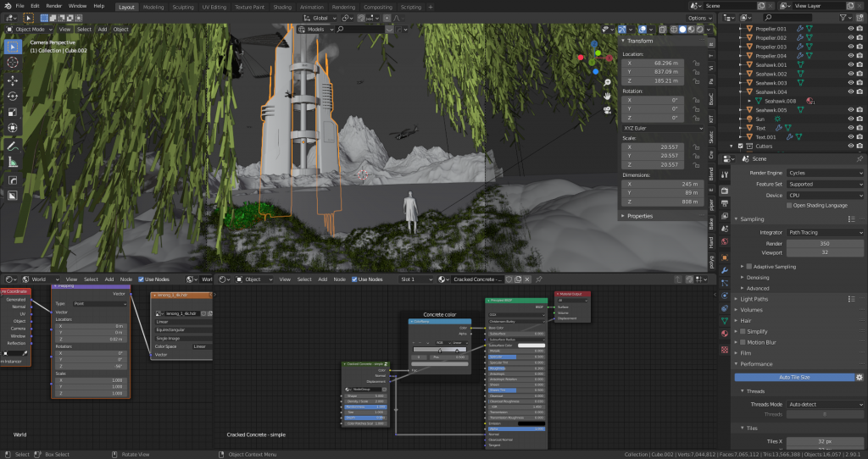Open the World properties tab

click(725, 241)
